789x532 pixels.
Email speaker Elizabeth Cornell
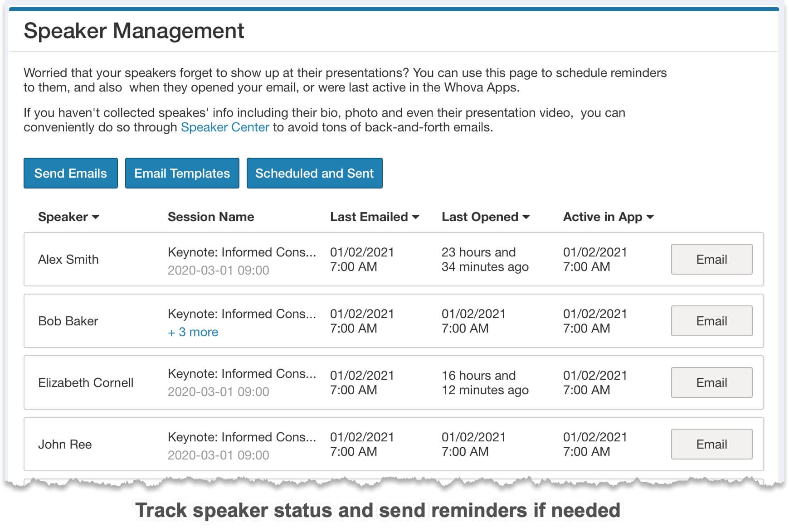coord(711,382)
